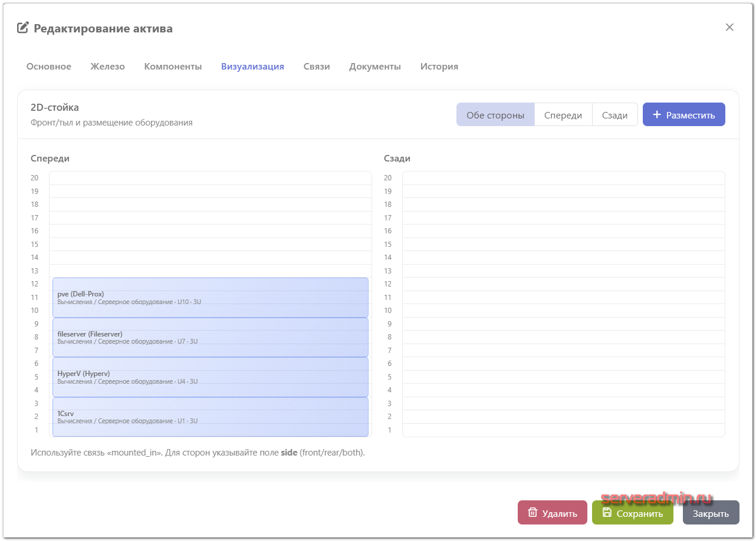This screenshot has width=756, height=541.
Task: Switch rack view to Спереди
Action: [x=563, y=115]
